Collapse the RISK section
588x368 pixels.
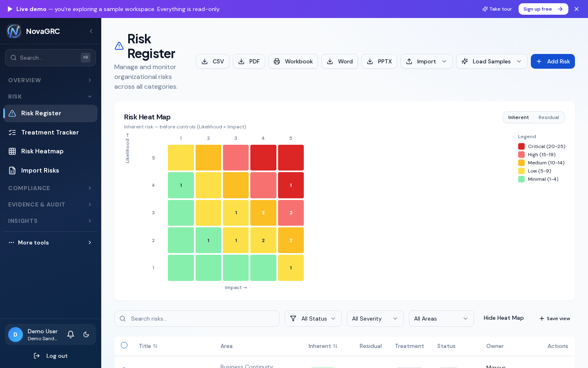pyautogui.click(x=51, y=96)
